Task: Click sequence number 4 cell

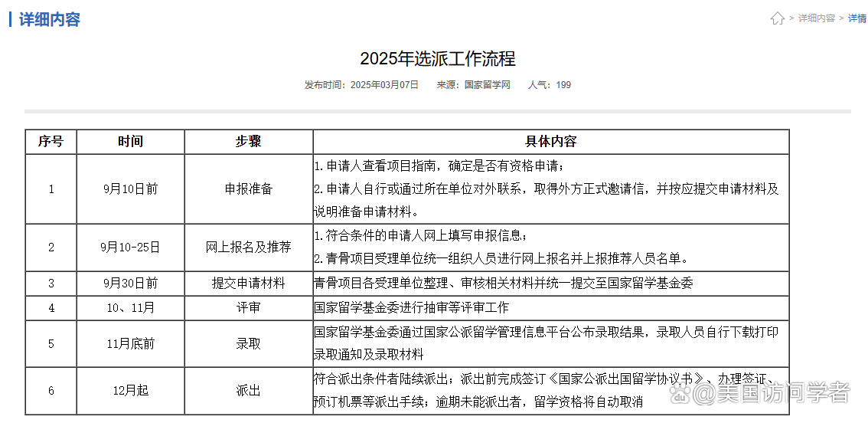Action: point(51,308)
